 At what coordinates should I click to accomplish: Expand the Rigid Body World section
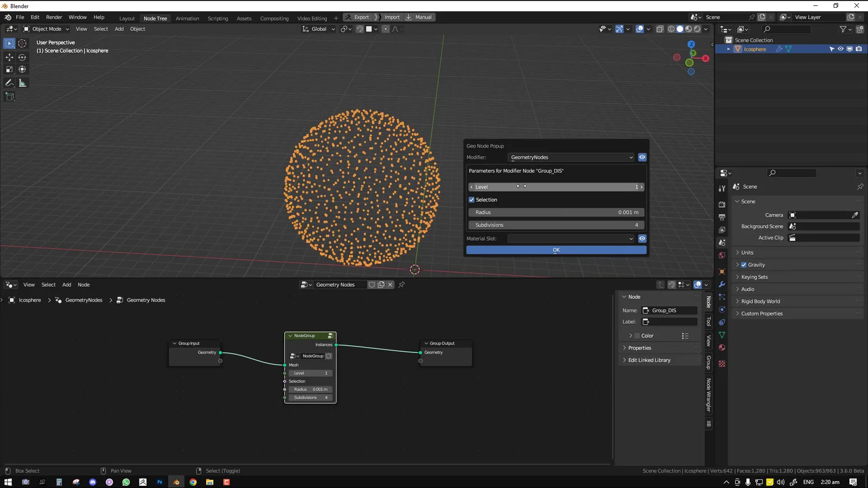point(759,301)
